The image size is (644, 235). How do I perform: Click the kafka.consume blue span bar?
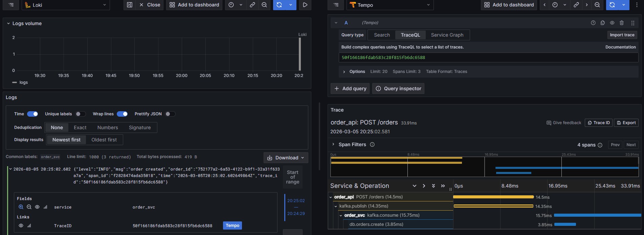597,215
